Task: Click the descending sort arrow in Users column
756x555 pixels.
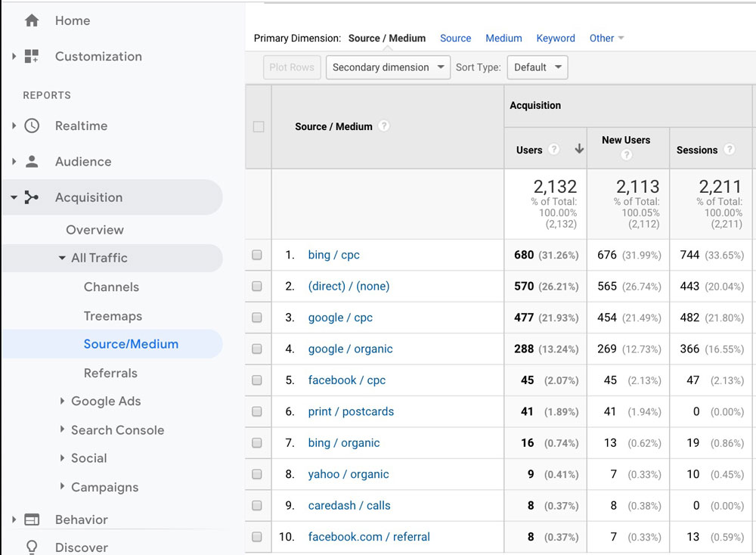Action: tap(580, 149)
